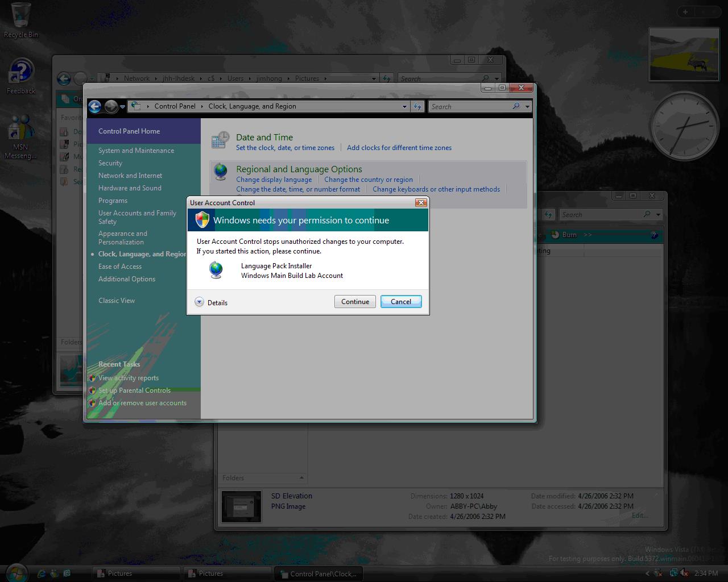
Task: Launch Internet Explorer from Quick Launch
Action: pos(42,573)
